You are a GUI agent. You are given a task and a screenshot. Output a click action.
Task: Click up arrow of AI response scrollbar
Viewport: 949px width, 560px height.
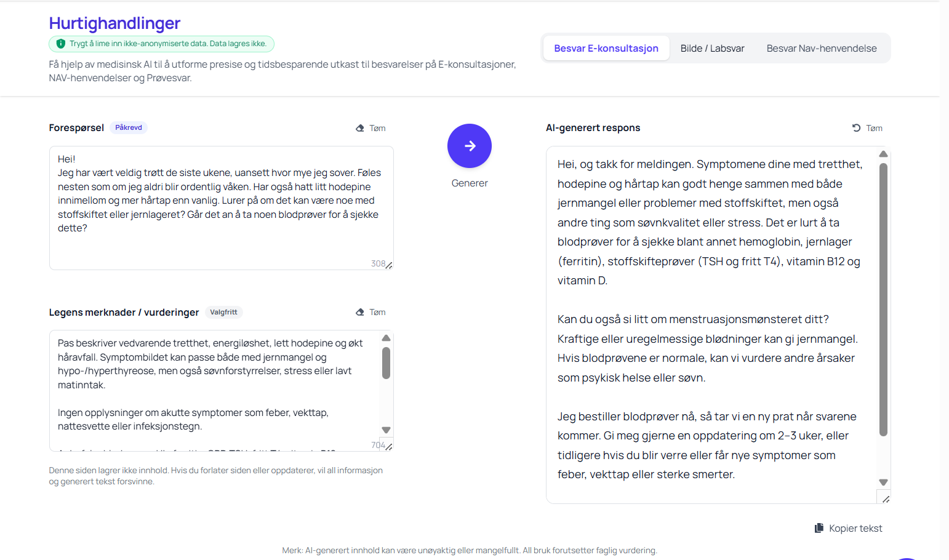click(883, 154)
